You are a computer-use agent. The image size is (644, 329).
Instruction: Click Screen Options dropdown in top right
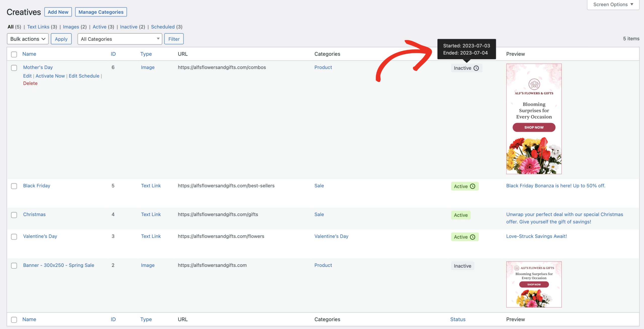click(x=613, y=5)
